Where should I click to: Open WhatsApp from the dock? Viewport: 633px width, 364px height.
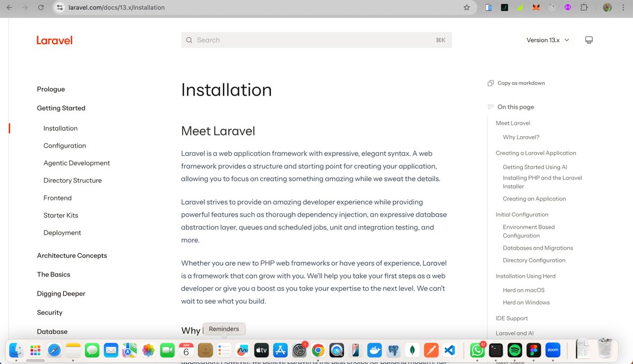477,350
